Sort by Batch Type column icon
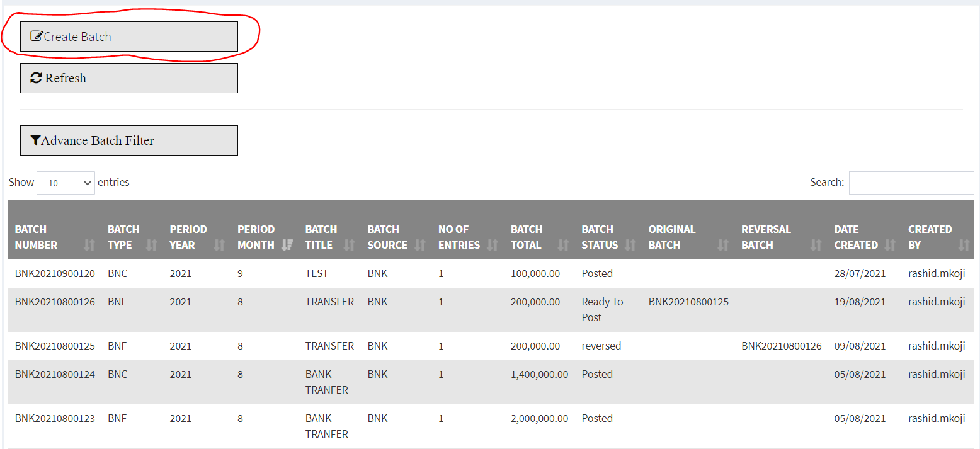 (152, 245)
